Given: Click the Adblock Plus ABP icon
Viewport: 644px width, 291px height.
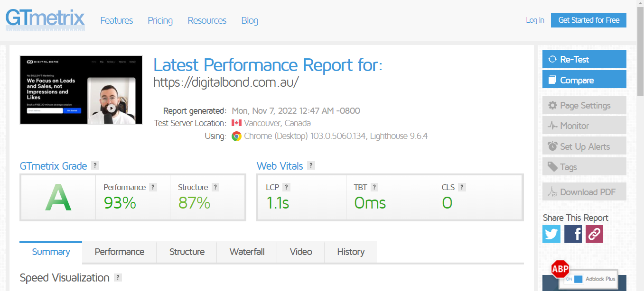Looking at the screenshot, I should [560, 269].
